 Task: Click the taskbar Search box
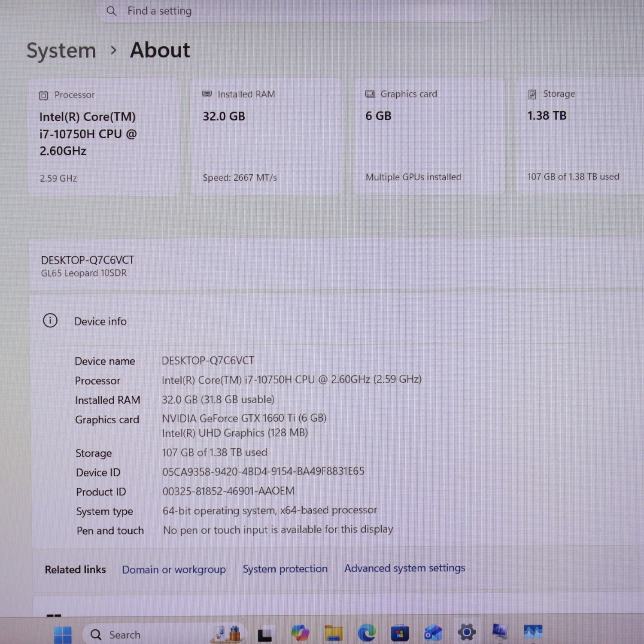(164, 634)
